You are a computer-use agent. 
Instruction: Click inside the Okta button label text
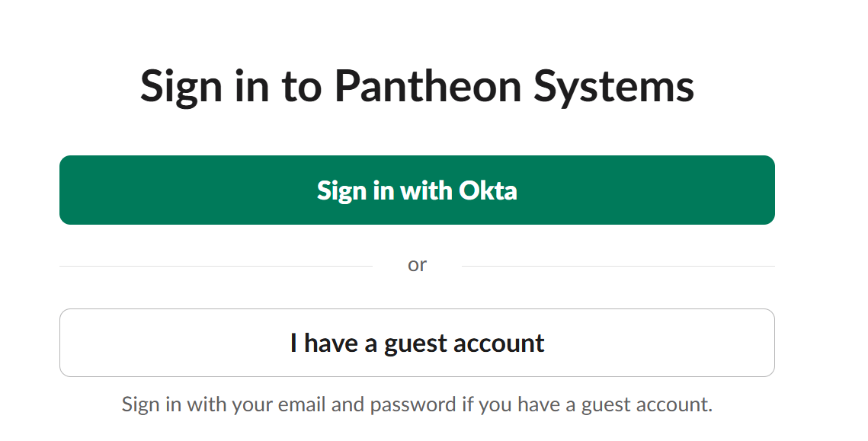point(417,190)
